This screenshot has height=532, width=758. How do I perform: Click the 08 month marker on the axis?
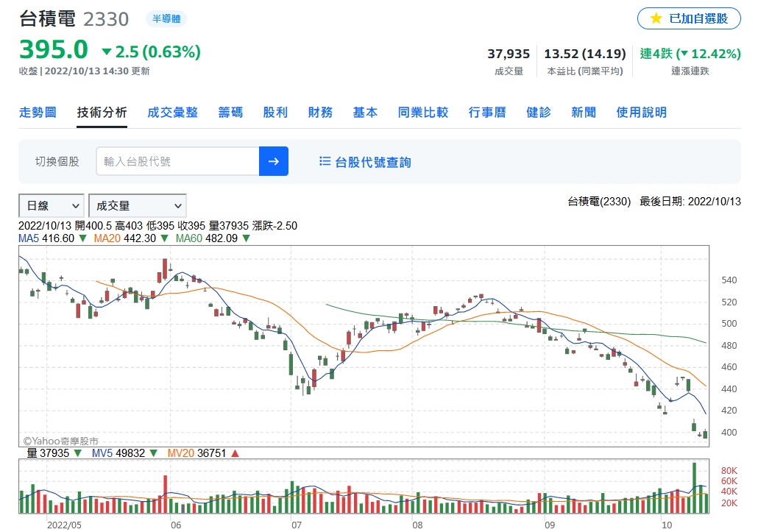[x=417, y=525]
